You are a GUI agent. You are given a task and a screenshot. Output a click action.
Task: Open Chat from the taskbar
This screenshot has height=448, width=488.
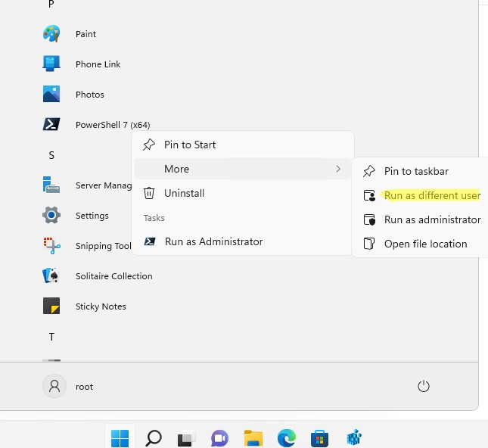(x=219, y=438)
